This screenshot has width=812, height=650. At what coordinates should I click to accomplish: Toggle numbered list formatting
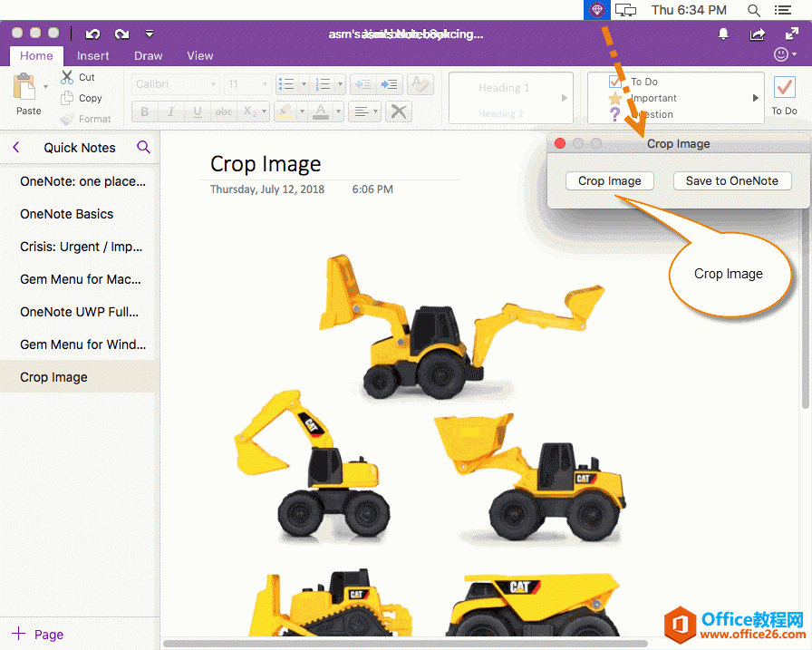(x=322, y=84)
